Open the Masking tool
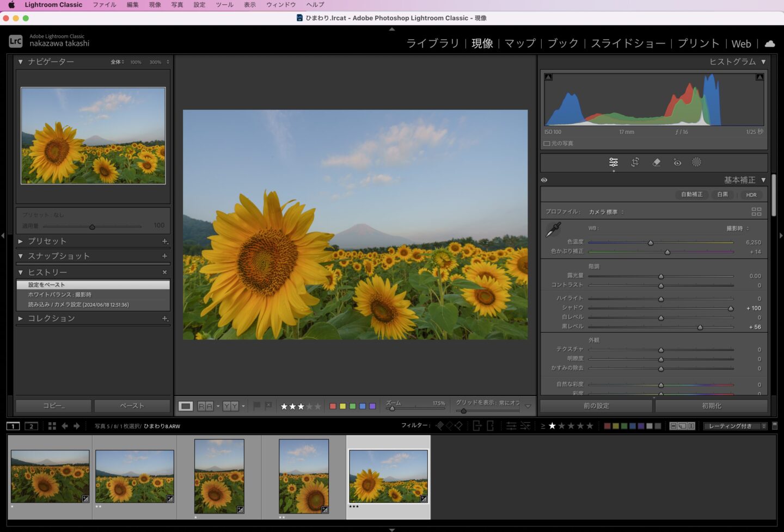 [696, 162]
